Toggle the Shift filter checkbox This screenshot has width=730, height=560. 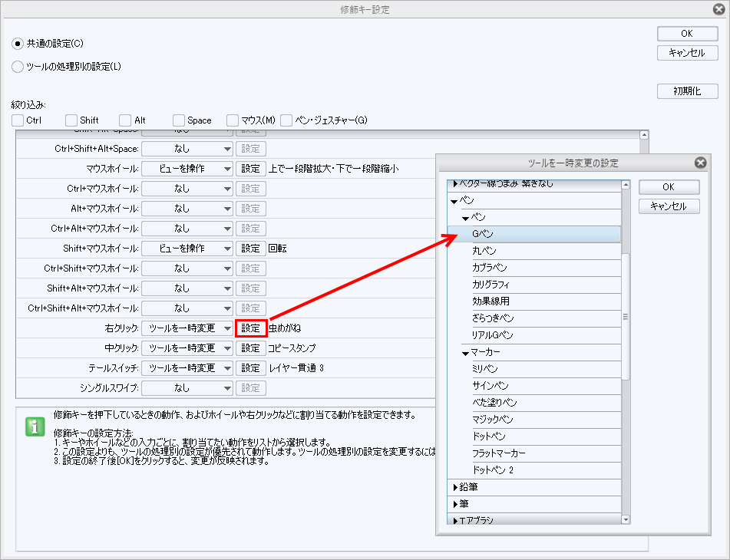coord(71,120)
